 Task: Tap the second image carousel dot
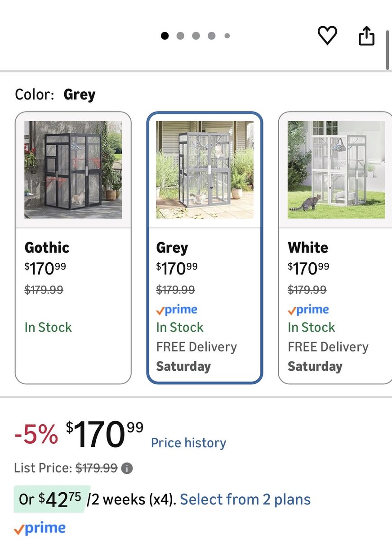pyautogui.click(x=180, y=36)
